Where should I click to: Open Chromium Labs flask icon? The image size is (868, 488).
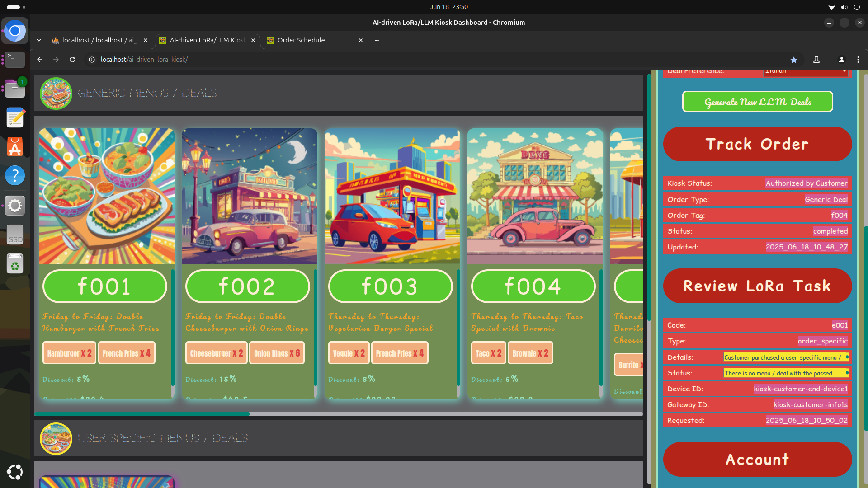[816, 60]
